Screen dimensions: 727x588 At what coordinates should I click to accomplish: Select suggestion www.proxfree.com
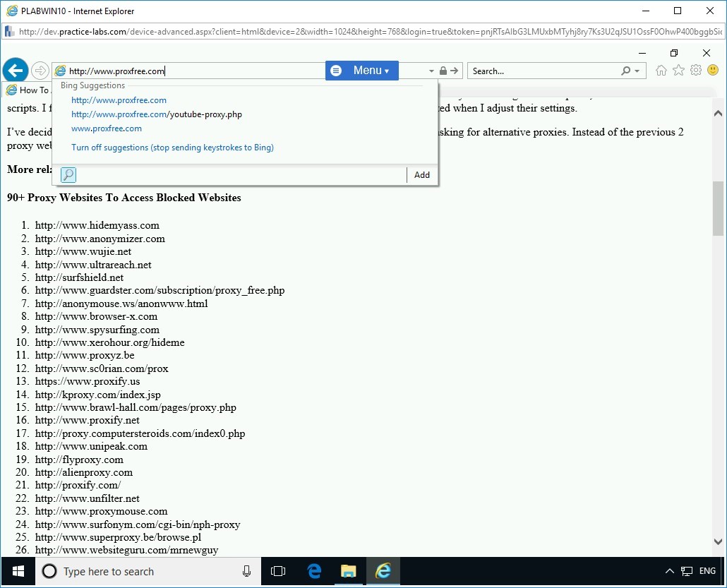point(107,128)
